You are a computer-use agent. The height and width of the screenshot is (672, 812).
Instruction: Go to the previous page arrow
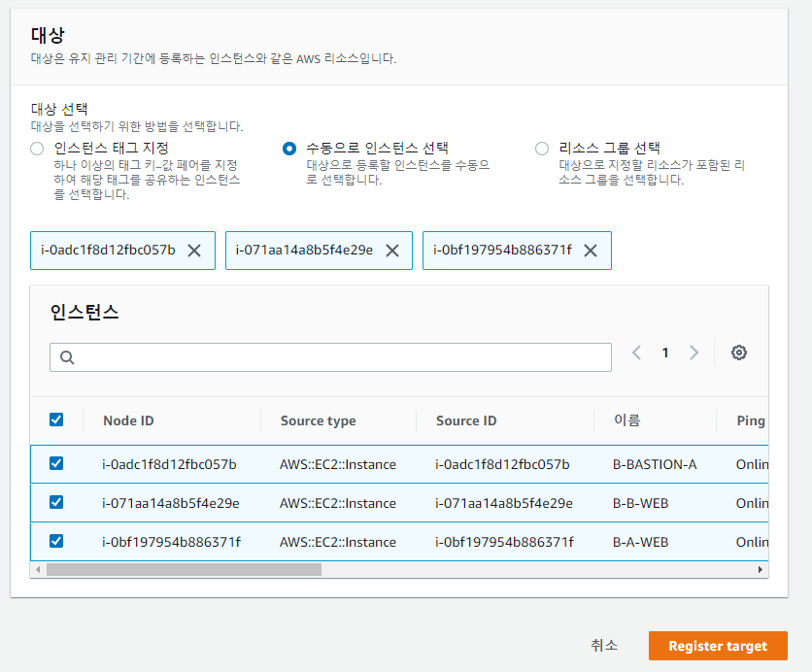tap(636, 353)
